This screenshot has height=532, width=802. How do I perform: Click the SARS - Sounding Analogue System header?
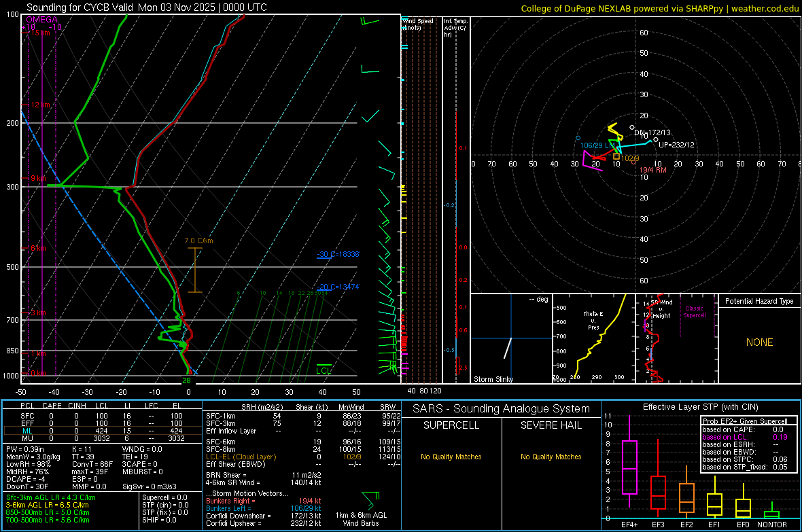[x=502, y=409]
